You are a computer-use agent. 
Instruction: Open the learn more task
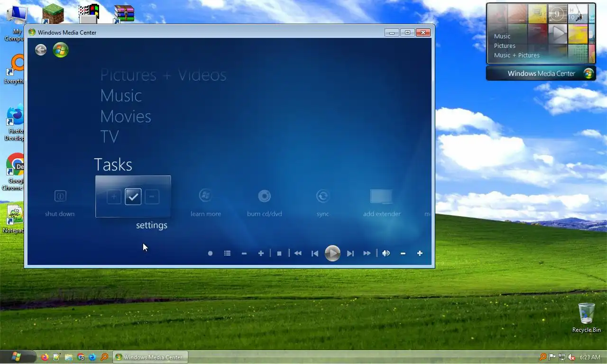[205, 203]
